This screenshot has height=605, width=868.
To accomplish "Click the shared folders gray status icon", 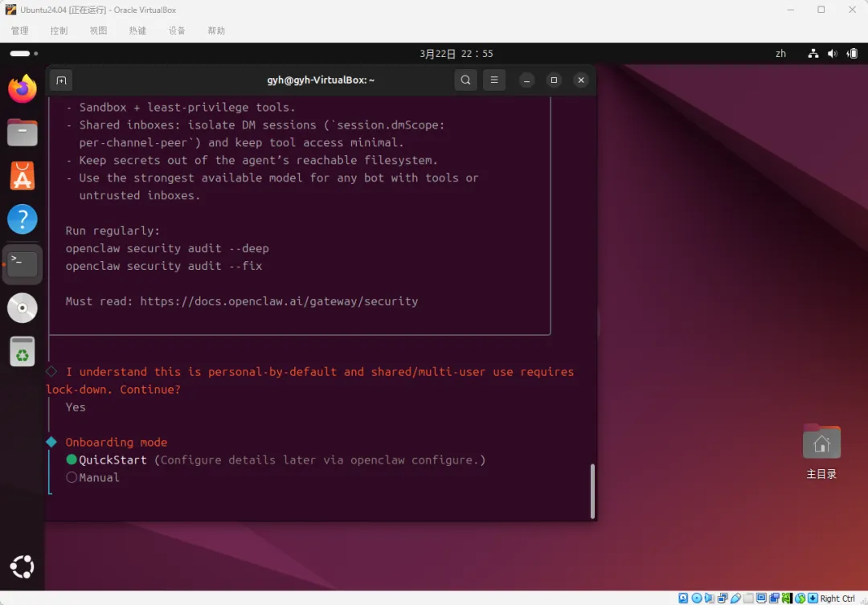I will coord(748,598).
